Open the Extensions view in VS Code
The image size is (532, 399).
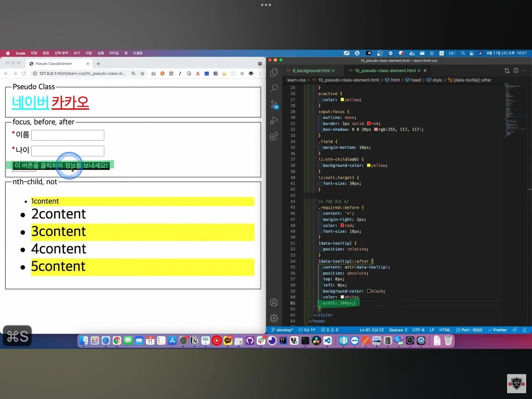pyautogui.click(x=274, y=136)
